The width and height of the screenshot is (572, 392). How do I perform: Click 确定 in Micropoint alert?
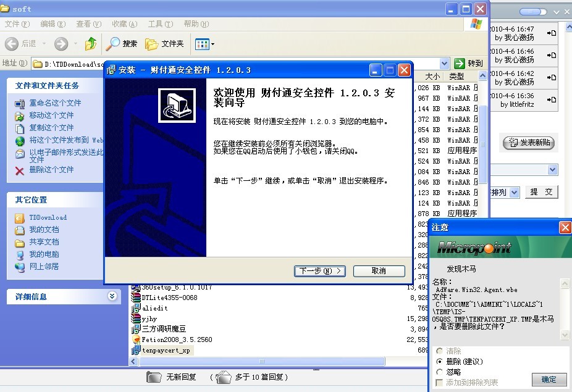[x=549, y=380]
